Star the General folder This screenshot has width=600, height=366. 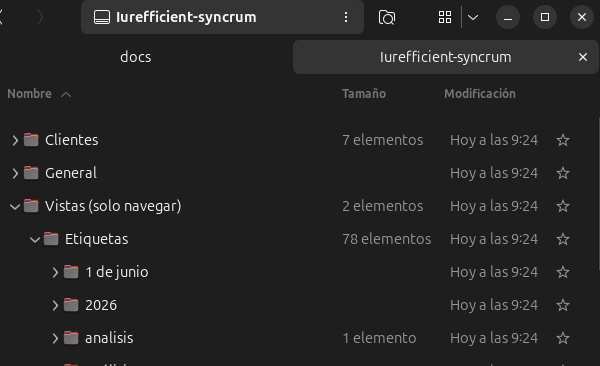[563, 173]
